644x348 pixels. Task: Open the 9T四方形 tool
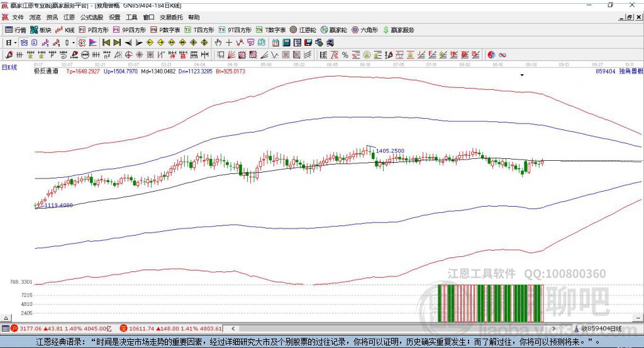click(x=235, y=30)
